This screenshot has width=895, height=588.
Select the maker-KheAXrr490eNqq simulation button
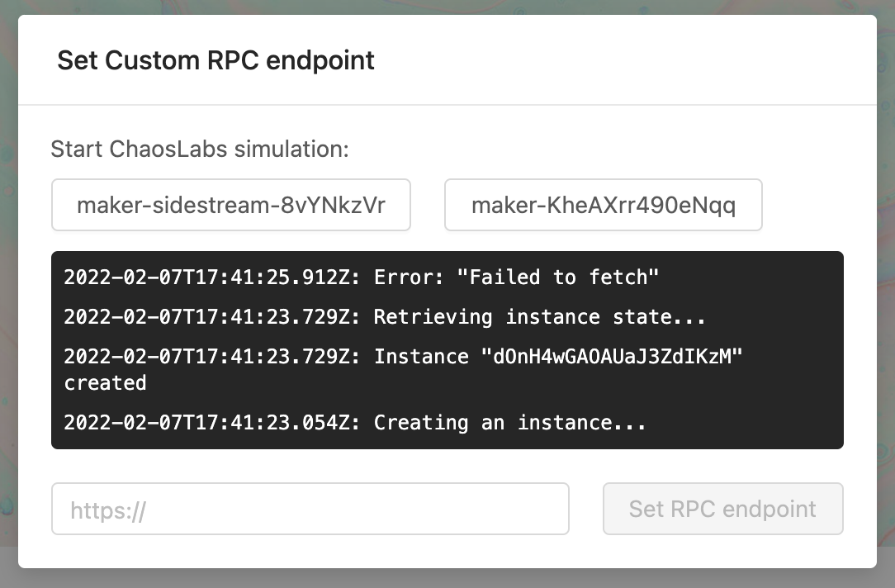[x=603, y=204]
